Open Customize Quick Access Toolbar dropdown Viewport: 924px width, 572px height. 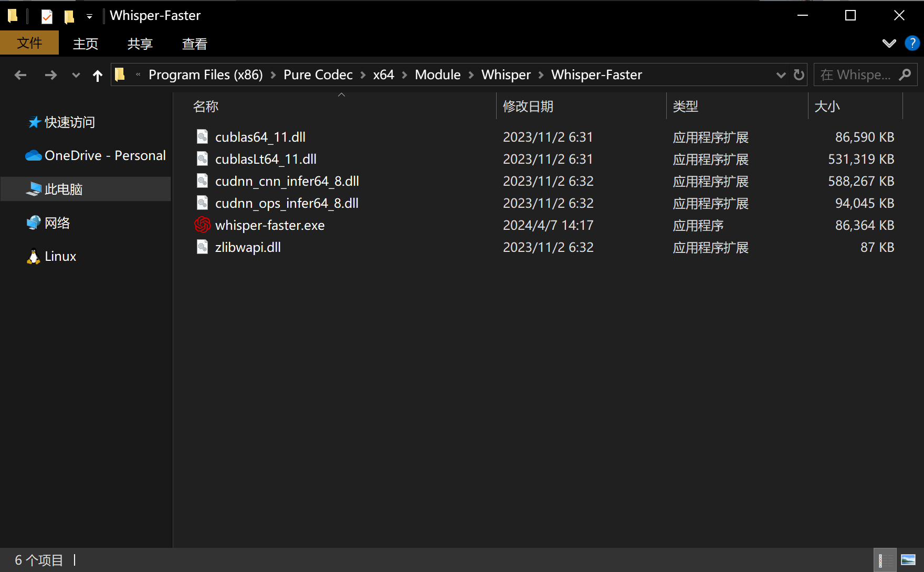click(x=89, y=17)
